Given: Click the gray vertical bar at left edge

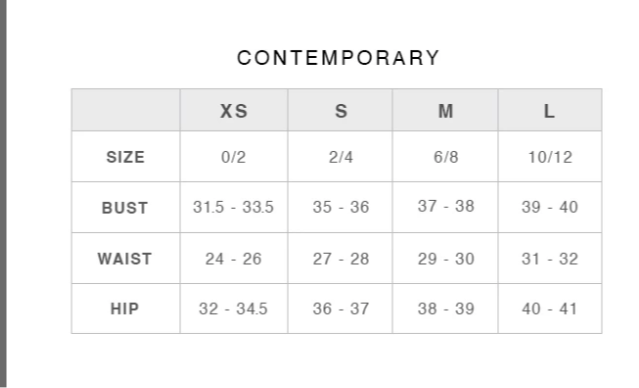Looking at the screenshot, I should (x=3, y=194).
